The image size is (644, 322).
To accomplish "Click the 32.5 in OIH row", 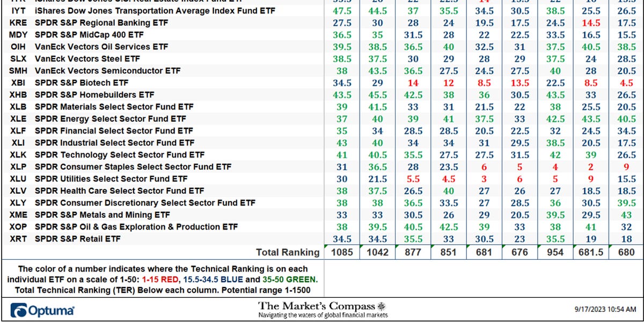I will 484,47.
